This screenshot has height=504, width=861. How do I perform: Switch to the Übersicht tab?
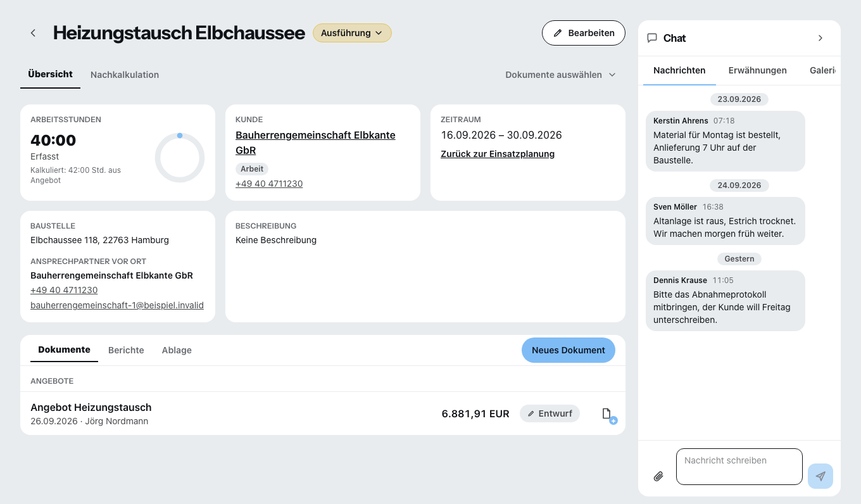pos(51,74)
